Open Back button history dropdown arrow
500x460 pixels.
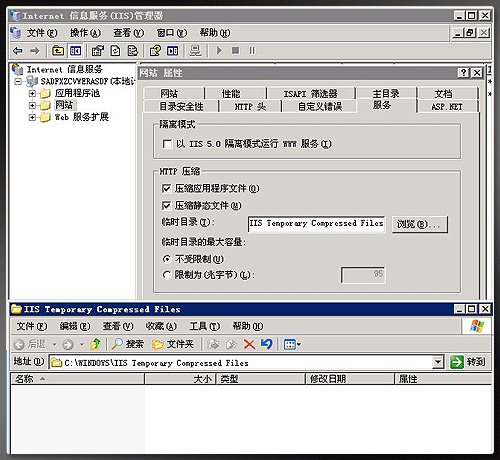tap(55, 344)
